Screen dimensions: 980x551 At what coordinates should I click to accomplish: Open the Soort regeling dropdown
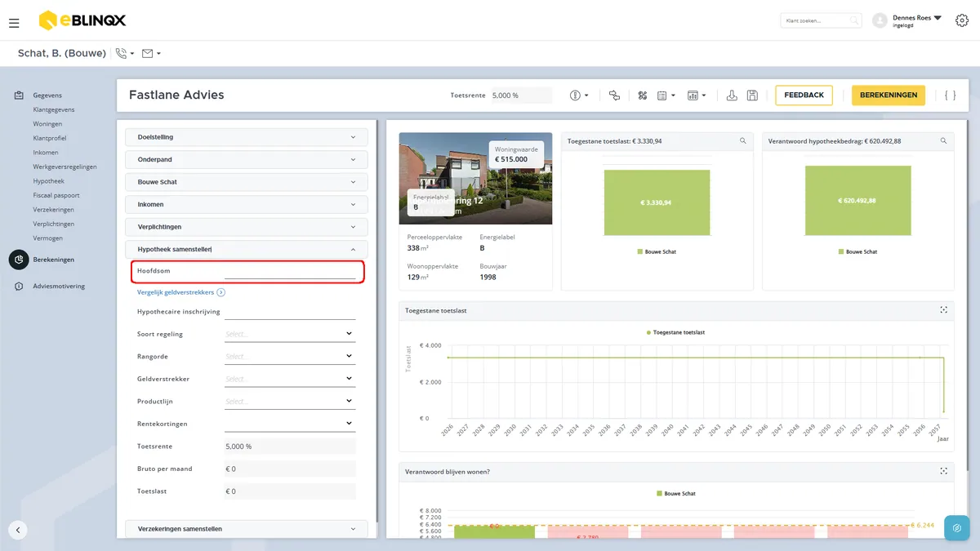pyautogui.click(x=290, y=334)
